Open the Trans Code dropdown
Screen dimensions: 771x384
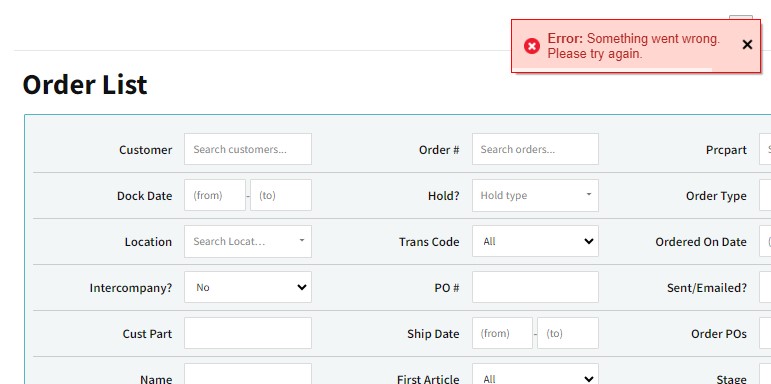coord(535,241)
